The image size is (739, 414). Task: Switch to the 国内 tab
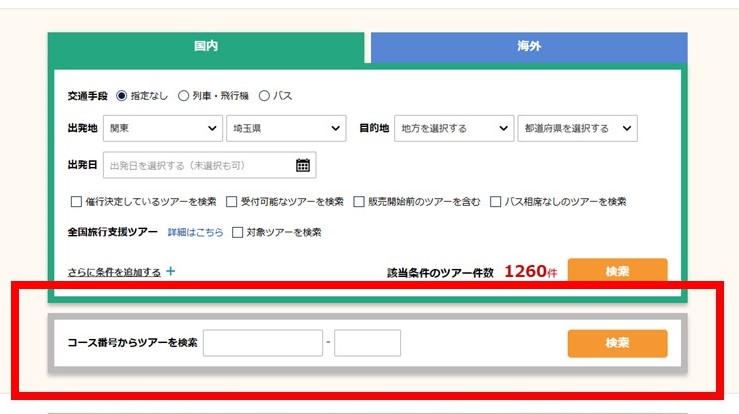point(205,47)
